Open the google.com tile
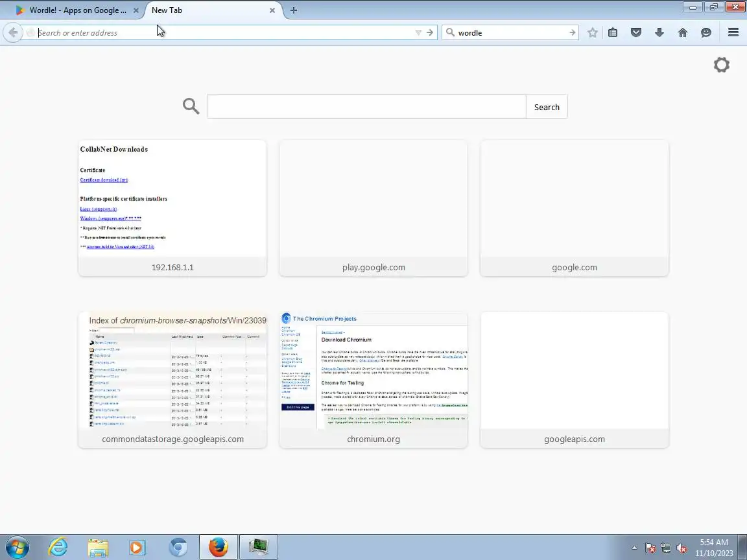Viewport: 747px width, 560px height. (575, 208)
